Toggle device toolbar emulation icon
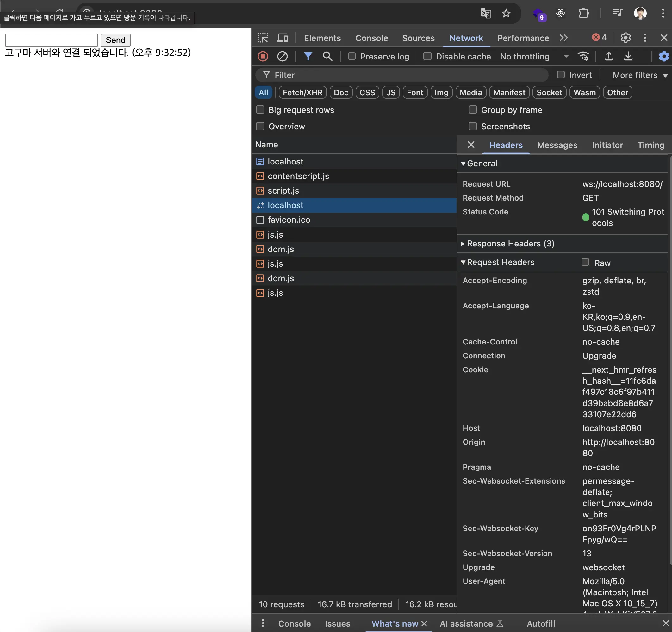Viewport: 672px width, 632px height. click(283, 38)
